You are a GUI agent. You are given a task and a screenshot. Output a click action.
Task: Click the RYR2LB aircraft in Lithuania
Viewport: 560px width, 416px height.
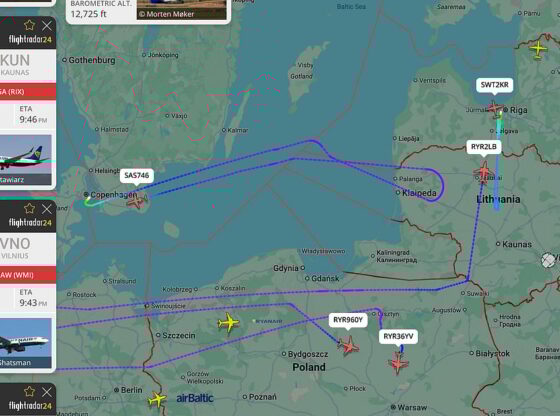click(484, 172)
